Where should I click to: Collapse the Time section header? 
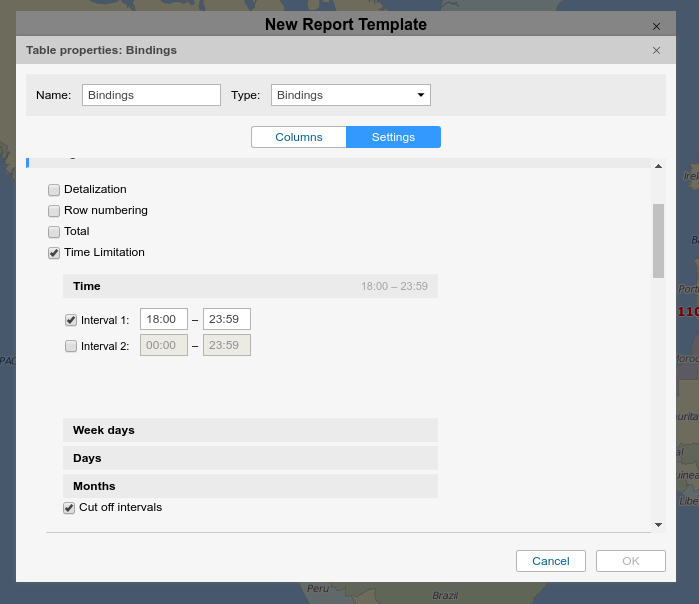(x=250, y=286)
